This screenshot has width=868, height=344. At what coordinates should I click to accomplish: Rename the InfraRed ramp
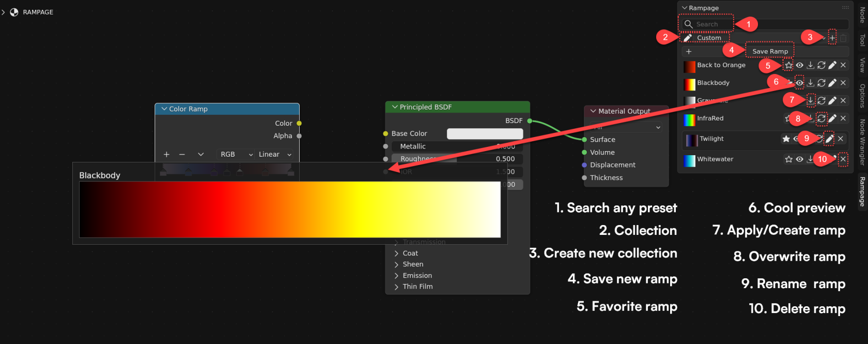[832, 118]
